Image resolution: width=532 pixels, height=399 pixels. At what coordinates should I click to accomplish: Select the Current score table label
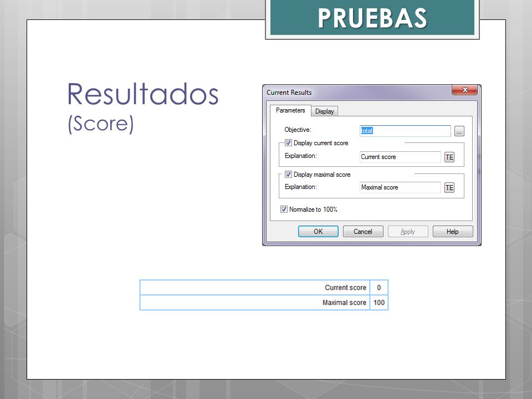pos(345,288)
